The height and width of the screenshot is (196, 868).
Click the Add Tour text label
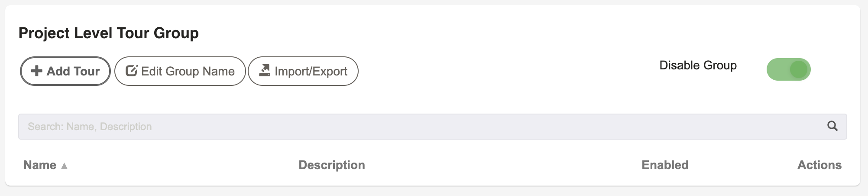tap(73, 71)
